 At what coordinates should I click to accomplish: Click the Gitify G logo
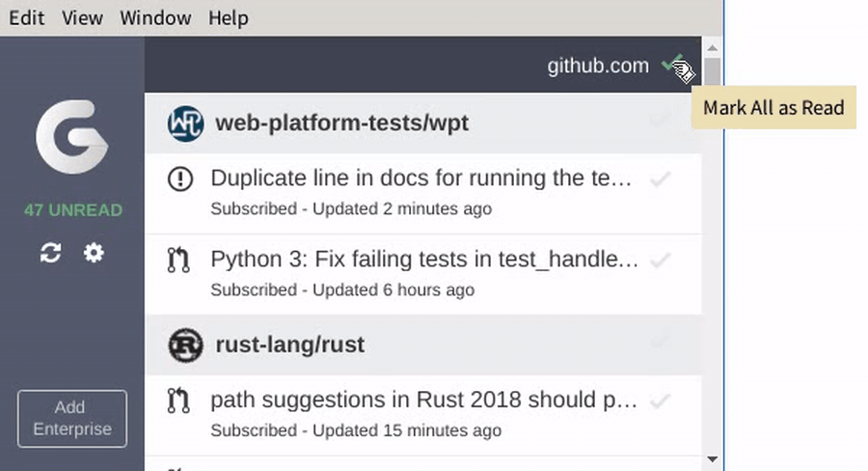(72, 137)
